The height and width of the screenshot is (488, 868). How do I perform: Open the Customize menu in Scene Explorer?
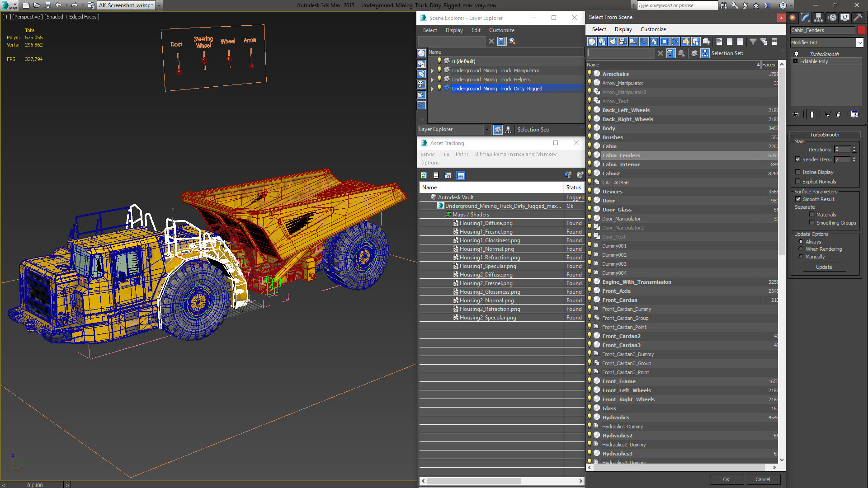[x=501, y=30]
